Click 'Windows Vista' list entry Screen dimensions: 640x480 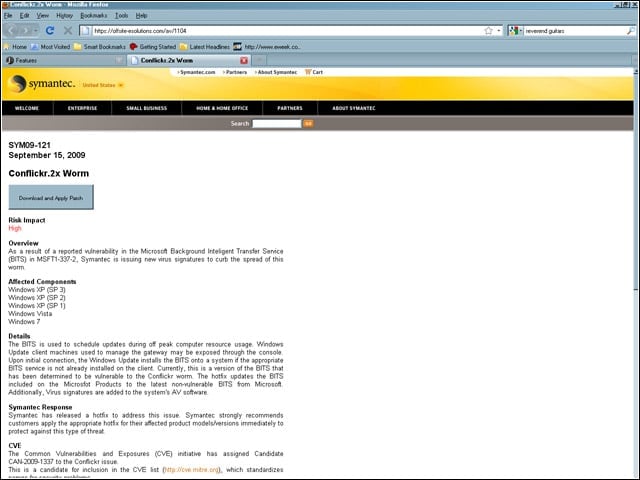click(30, 314)
